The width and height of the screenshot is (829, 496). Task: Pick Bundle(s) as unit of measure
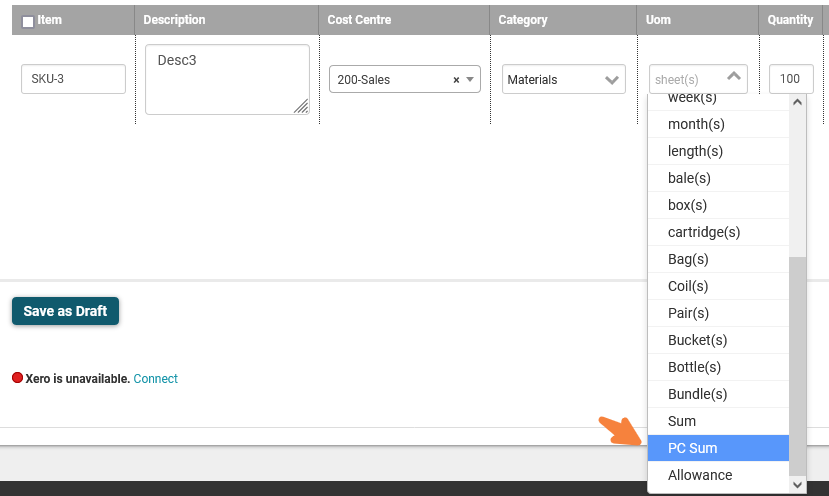[x=719, y=394]
